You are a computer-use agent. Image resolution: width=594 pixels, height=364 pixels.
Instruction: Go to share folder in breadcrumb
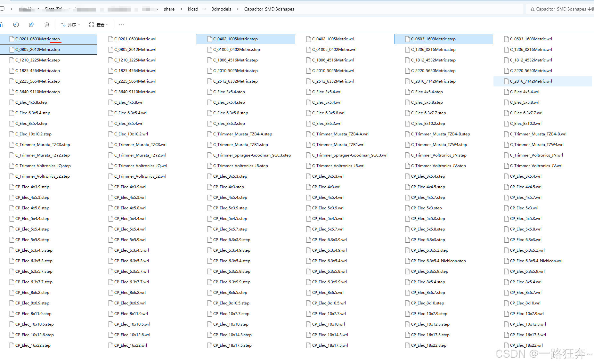click(x=169, y=9)
